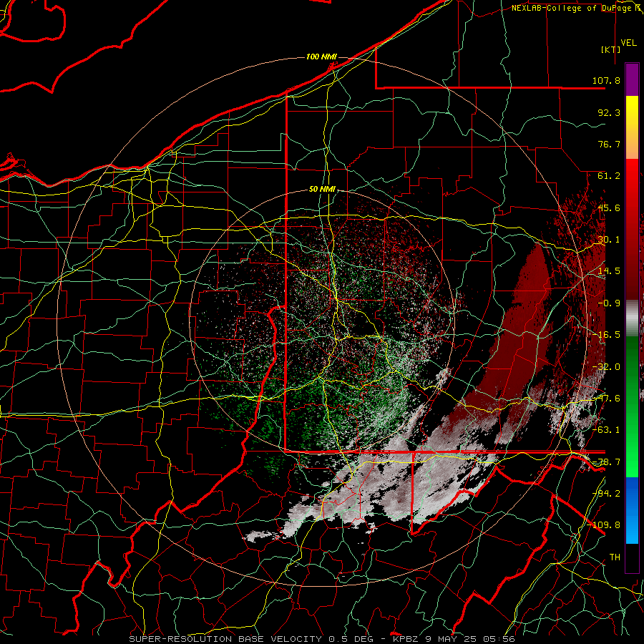
Task: Select the 107.8 velocity scale value
Action: (606, 80)
